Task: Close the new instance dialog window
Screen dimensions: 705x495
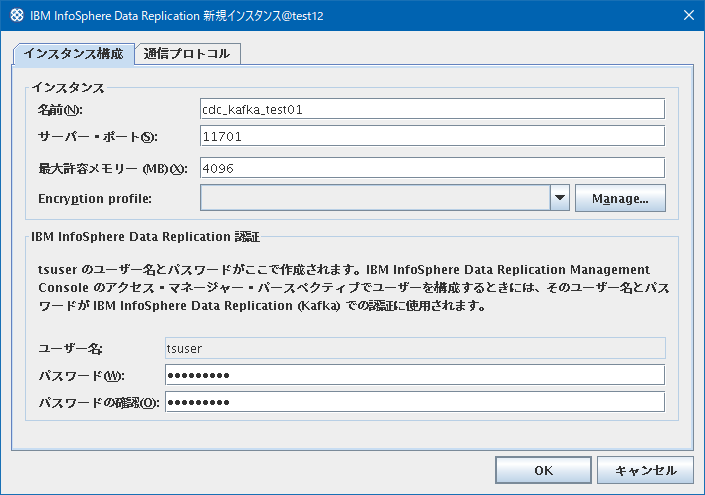Action: pos(688,16)
